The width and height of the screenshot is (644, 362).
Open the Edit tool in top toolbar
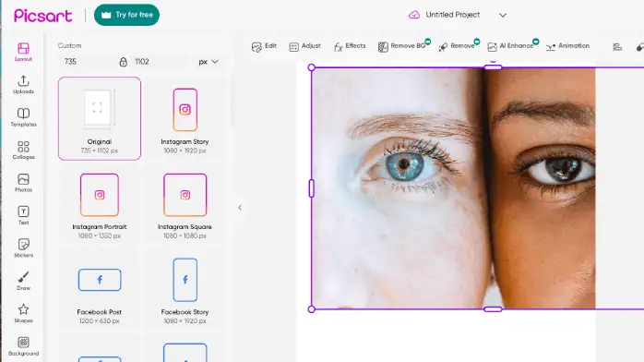(264, 46)
